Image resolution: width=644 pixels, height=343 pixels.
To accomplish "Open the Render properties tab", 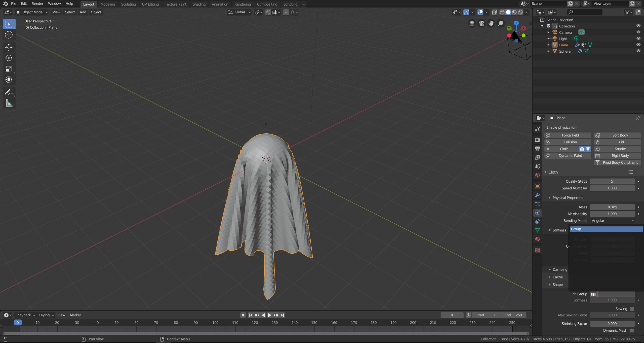I will pyautogui.click(x=537, y=140).
